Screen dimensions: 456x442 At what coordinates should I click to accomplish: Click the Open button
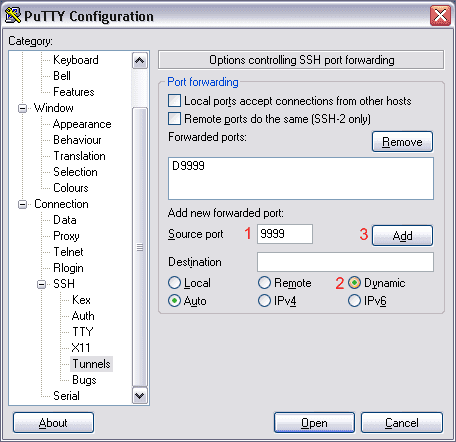(x=314, y=423)
